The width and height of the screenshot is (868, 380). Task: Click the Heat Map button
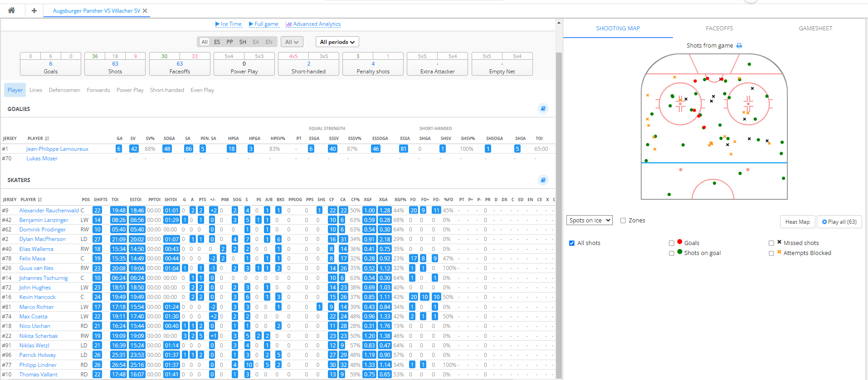797,222
